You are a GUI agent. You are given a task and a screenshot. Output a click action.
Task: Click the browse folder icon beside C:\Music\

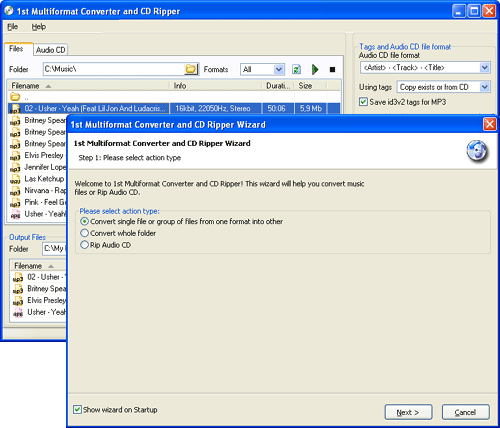point(191,69)
